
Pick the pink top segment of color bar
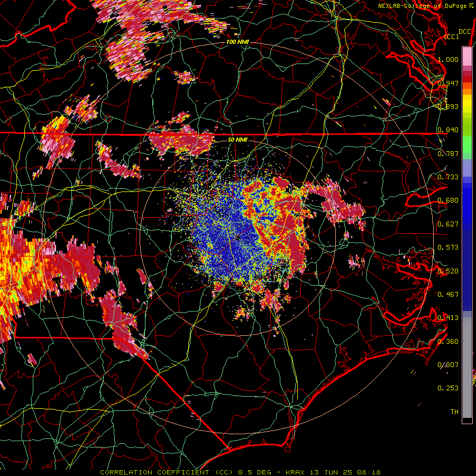click(467, 57)
